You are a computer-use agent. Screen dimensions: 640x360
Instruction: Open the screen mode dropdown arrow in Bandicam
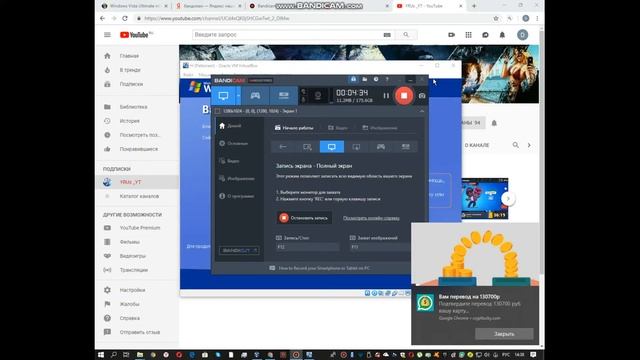[x=238, y=96]
